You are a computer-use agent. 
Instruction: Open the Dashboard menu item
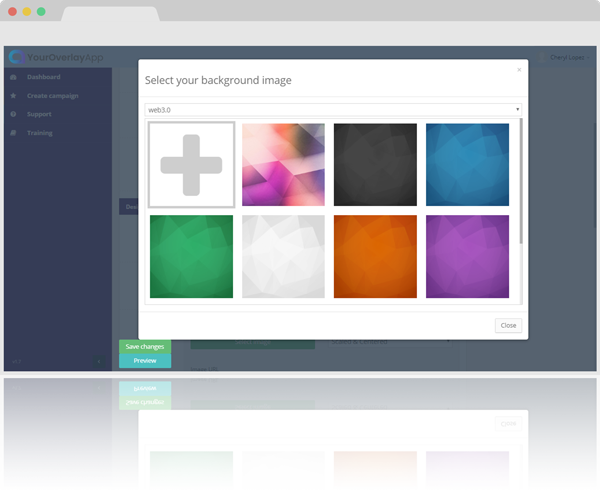click(44, 77)
